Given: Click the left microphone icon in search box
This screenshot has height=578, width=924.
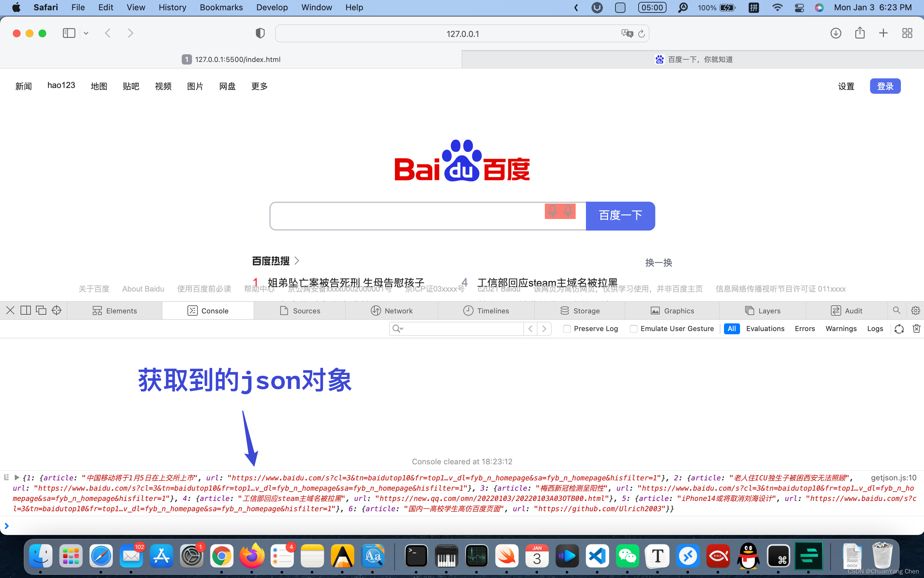Looking at the screenshot, I should 552,211.
